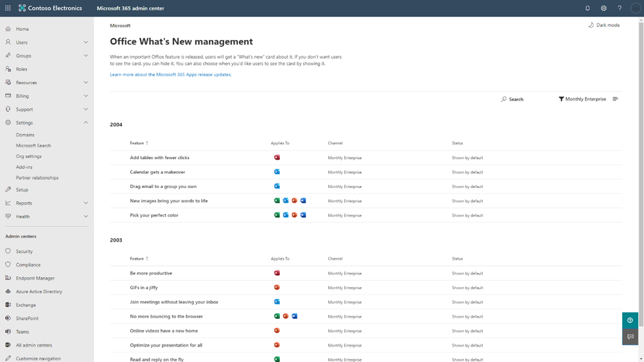This screenshot has width=644, height=362.
Task: Expand the Reports menu chevron
Action: [86, 203]
